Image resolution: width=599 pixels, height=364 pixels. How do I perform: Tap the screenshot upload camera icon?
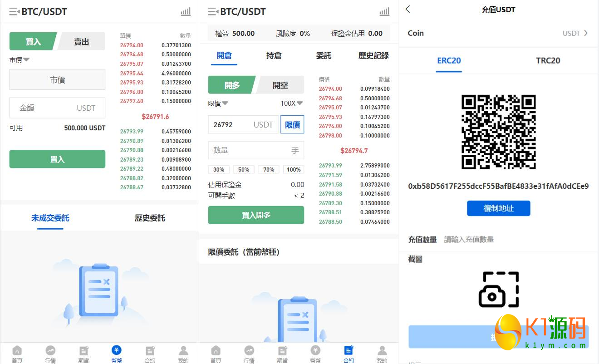coord(499,290)
